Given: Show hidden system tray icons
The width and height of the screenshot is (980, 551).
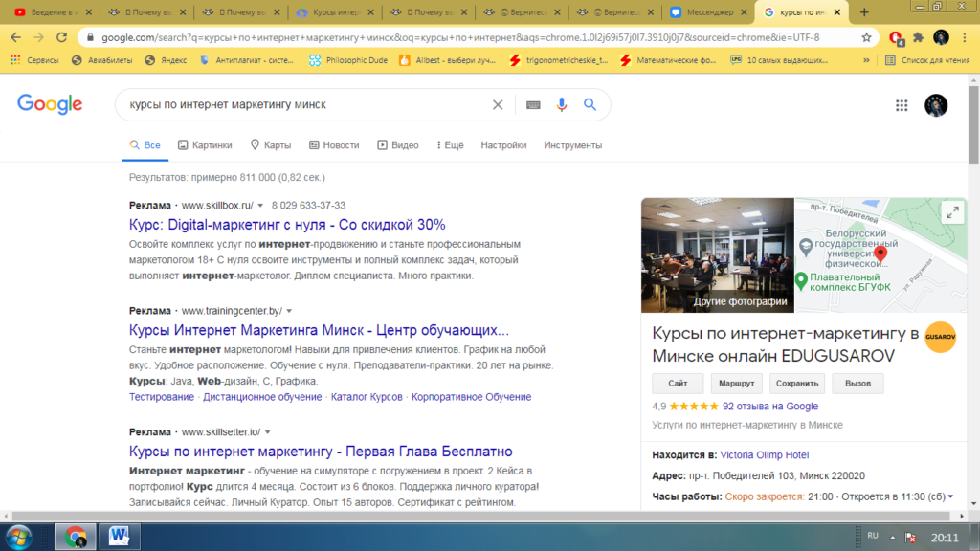Looking at the screenshot, I should click(893, 538).
